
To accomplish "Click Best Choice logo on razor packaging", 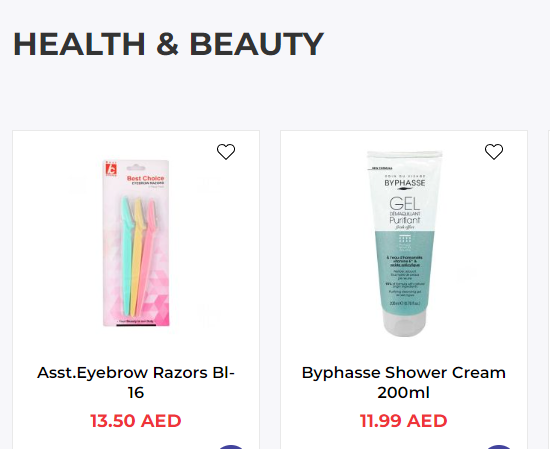I will click(111, 169).
